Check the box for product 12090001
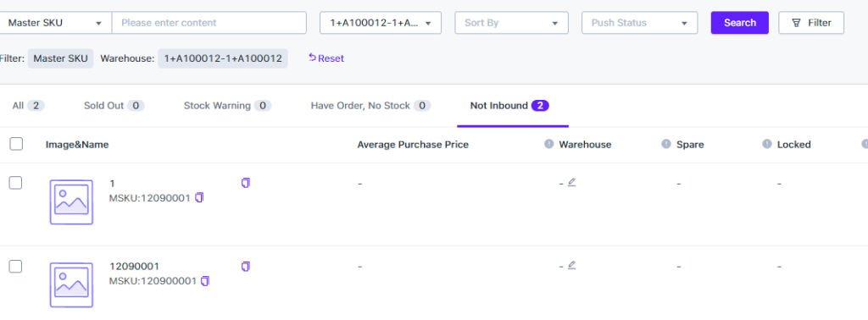This screenshot has height=320, width=868. [x=15, y=267]
